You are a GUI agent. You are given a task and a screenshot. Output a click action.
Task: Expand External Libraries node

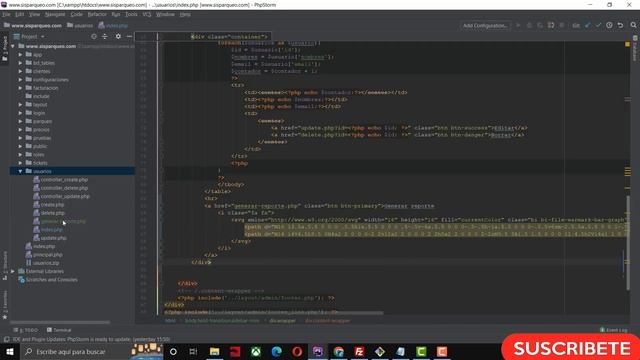click(x=13, y=271)
